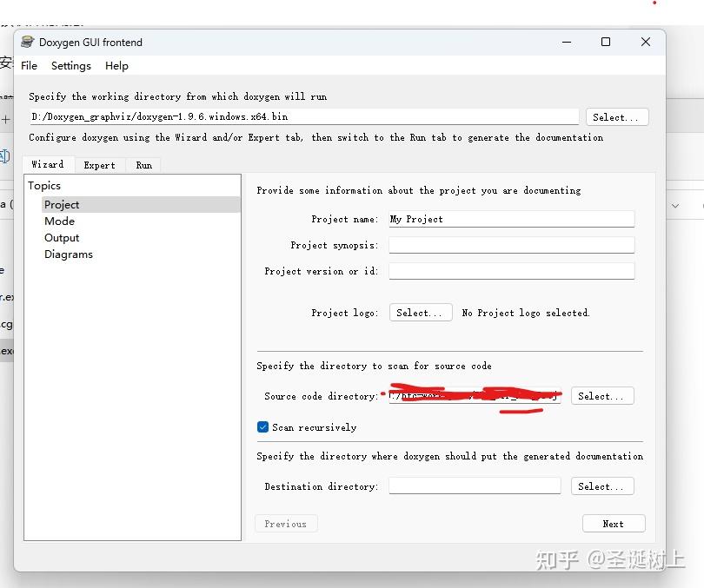The width and height of the screenshot is (704, 588).
Task: Switch to the Expert tab
Action: pyautogui.click(x=100, y=165)
